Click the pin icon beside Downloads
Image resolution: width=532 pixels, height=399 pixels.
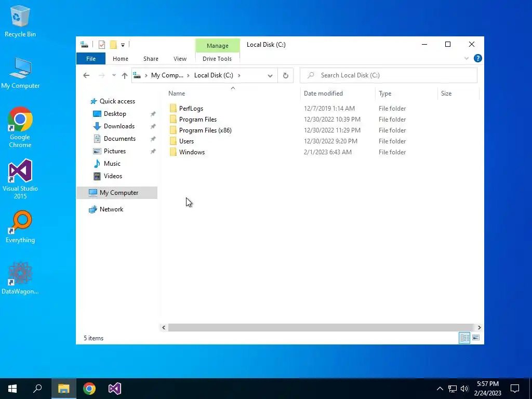tap(153, 127)
